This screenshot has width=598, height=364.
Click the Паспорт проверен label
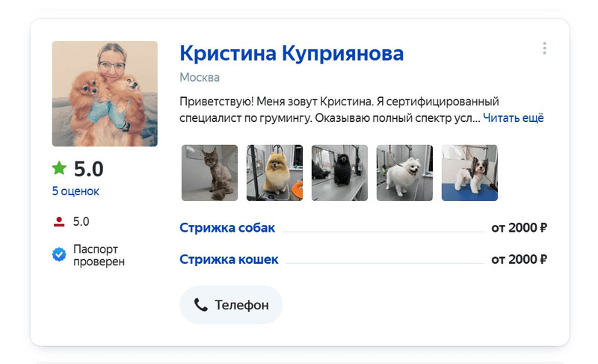pos(99,255)
